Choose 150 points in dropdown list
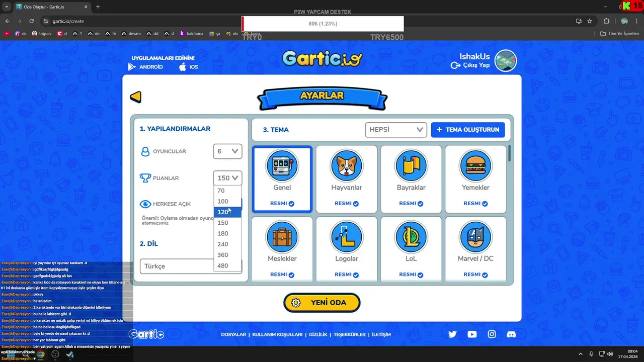 pyautogui.click(x=227, y=223)
